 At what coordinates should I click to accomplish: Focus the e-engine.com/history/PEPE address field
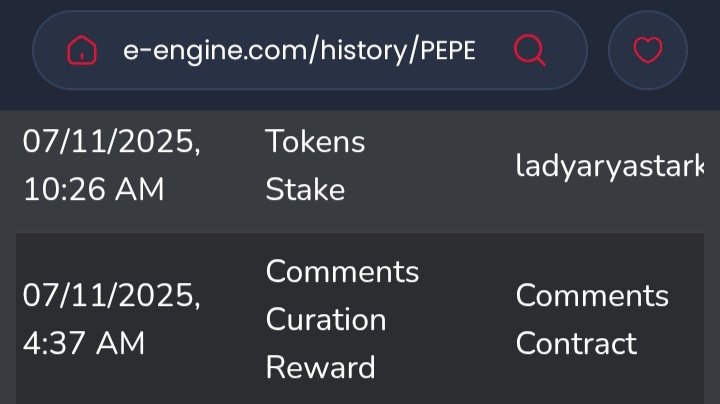click(298, 50)
